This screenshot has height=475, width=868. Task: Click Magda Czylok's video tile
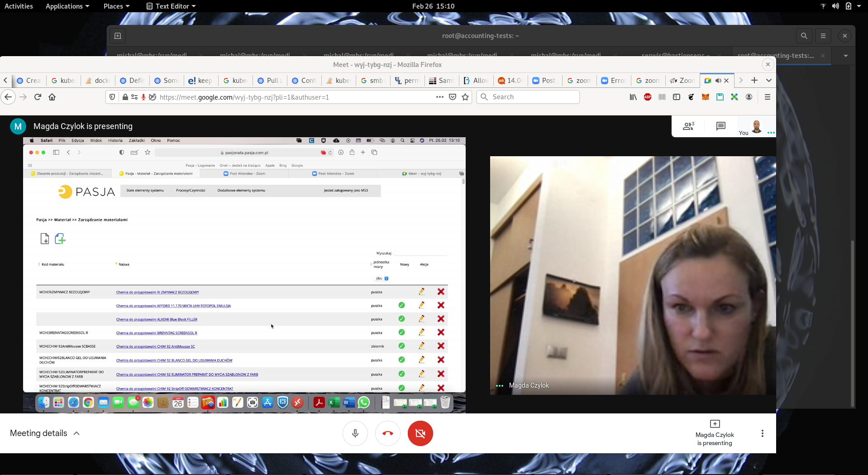[633, 275]
